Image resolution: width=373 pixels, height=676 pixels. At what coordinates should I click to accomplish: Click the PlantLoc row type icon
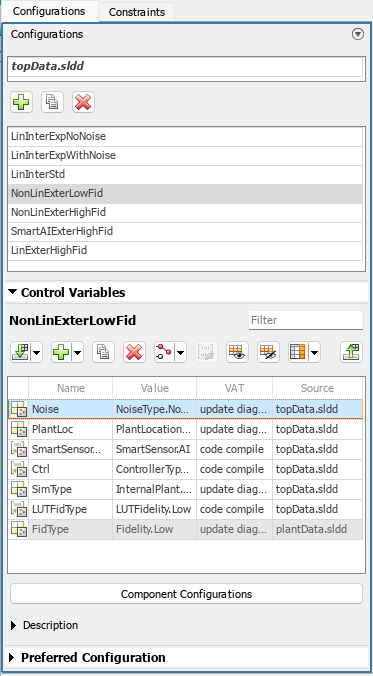click(x=19, y=429)
